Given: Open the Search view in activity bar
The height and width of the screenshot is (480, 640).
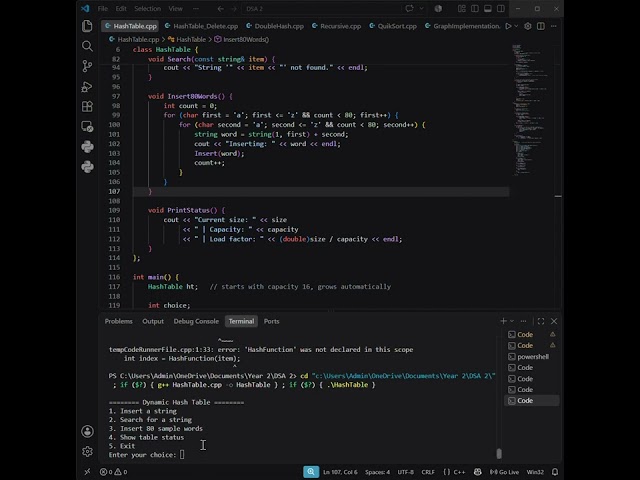Looking at the screenshot, I should [87, 46].
